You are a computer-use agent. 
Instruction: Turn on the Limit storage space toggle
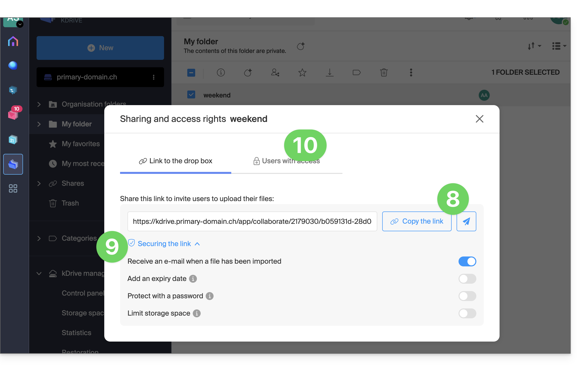[467, 313]
